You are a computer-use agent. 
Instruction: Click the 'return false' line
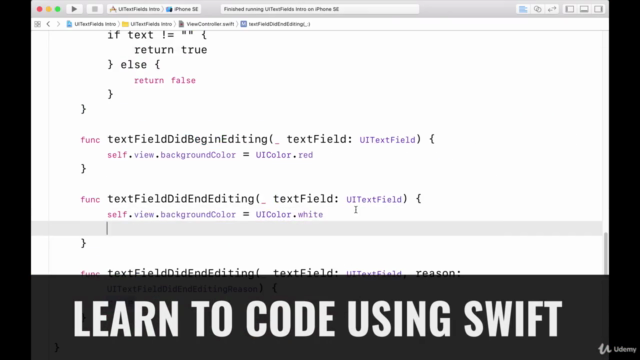click(165, 80)
